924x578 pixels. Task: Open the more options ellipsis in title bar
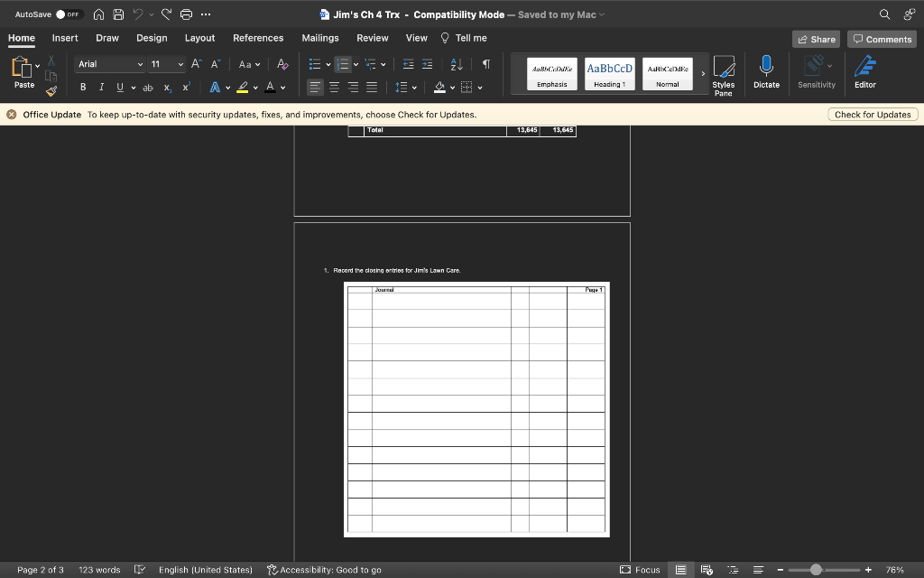pos(206,14)
